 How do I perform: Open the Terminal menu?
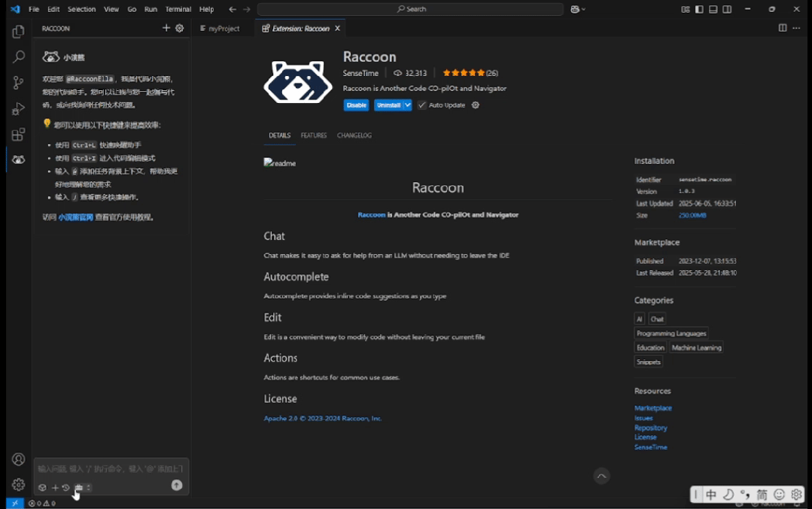[178, 9]
